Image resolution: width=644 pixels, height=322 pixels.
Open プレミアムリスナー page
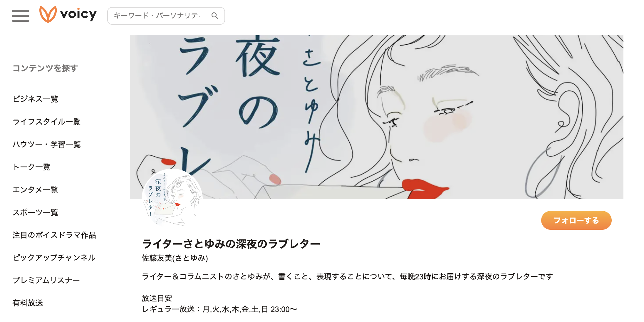click(46, 280)
